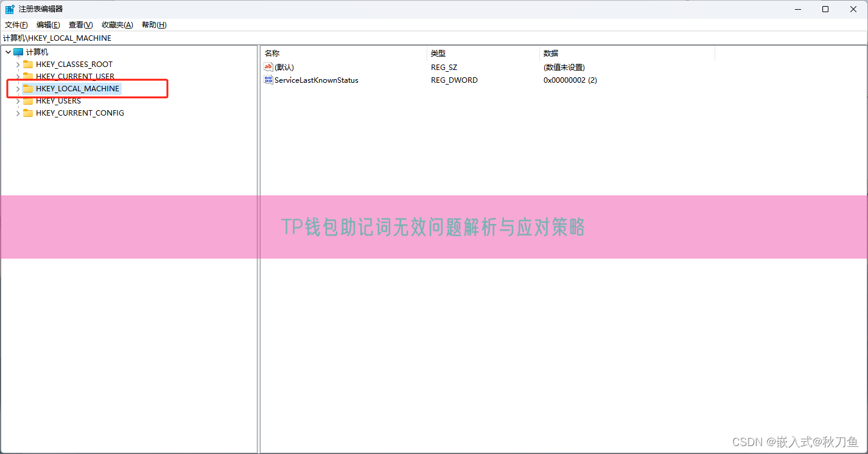This screenshot has height=454, width=868.
Task: Click the REG_SZ type cell
Action: coord(444,68)
